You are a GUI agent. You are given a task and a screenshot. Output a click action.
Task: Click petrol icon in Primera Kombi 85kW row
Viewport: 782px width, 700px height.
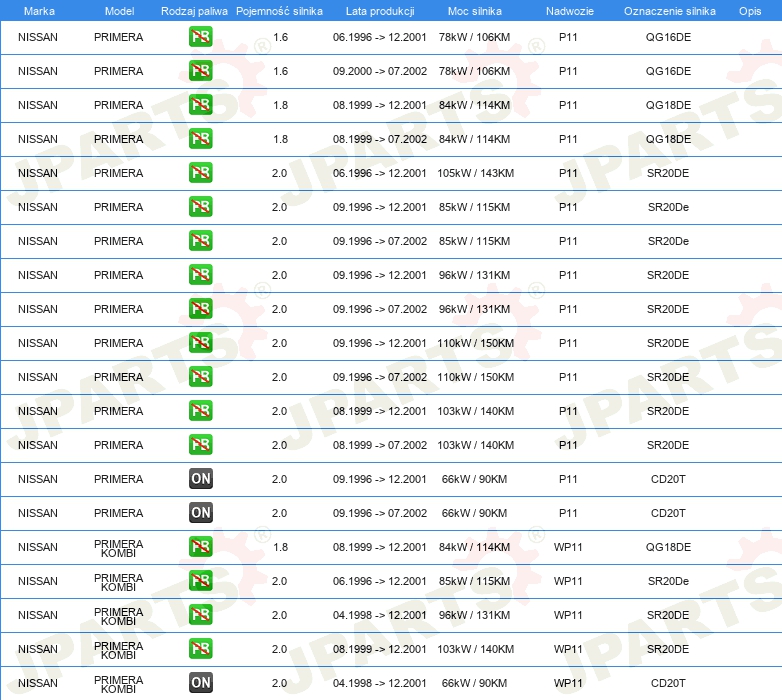200,581
